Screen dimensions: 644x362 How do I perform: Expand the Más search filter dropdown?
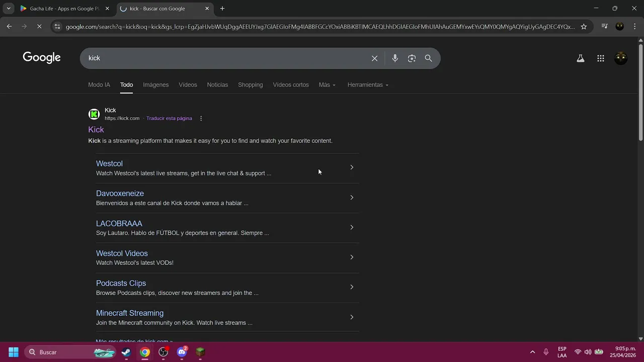327,85
